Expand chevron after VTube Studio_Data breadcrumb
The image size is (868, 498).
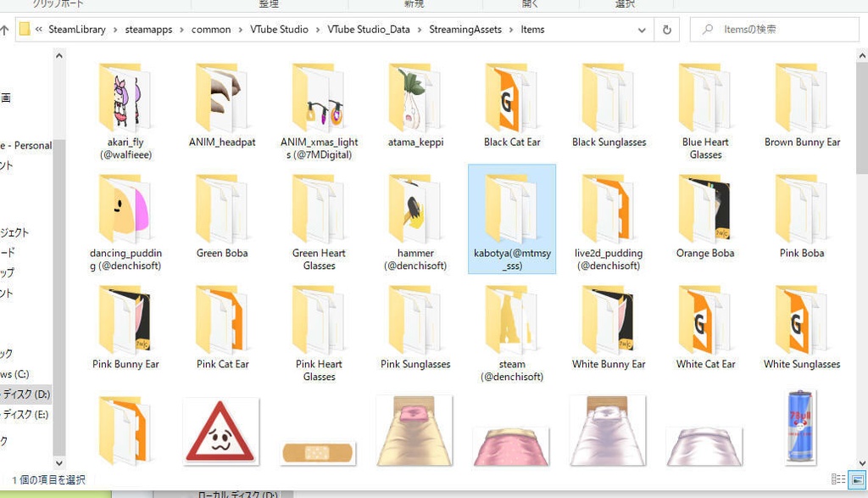coord(420,30)
